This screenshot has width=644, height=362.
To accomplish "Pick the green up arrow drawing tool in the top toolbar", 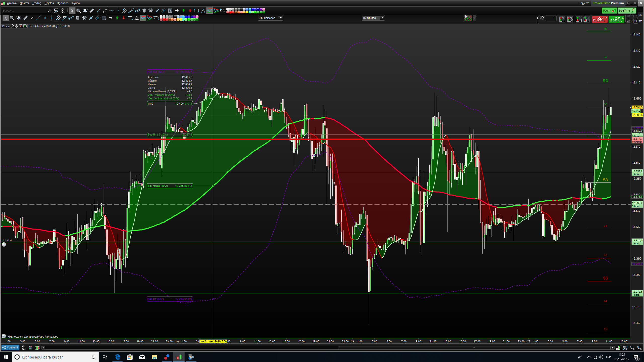I will [x=183, y=11].
